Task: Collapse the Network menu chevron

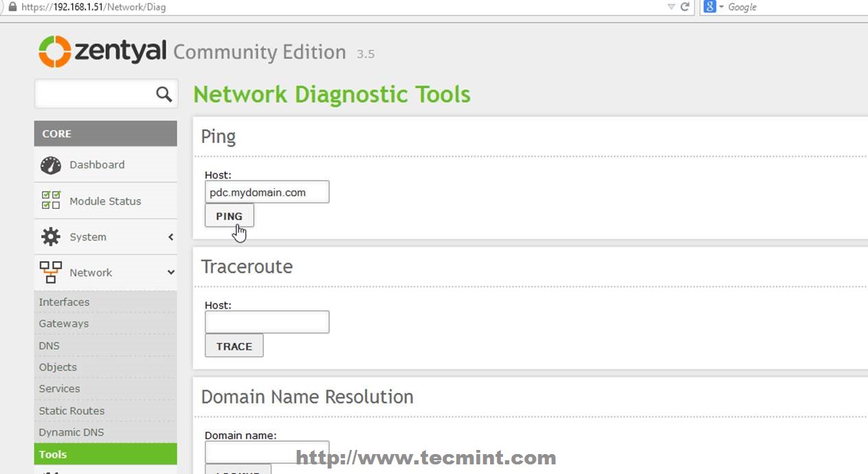Action: tap(170, 273)
